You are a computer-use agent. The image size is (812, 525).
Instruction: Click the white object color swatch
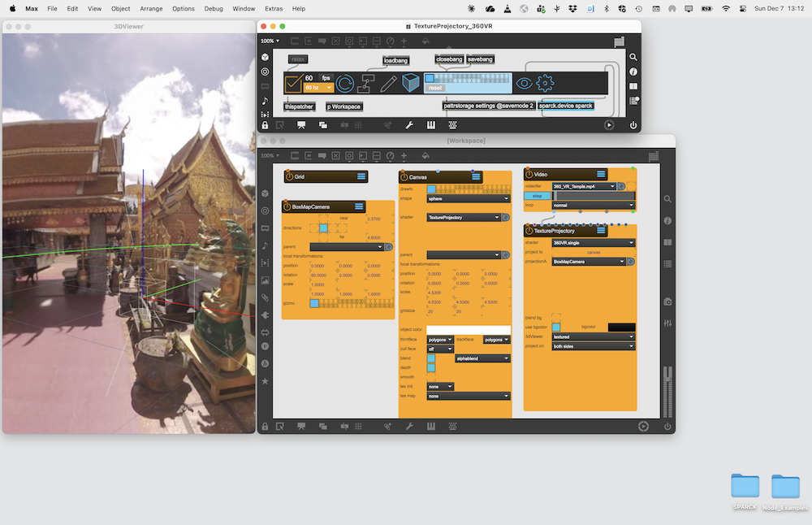(468, 329)
